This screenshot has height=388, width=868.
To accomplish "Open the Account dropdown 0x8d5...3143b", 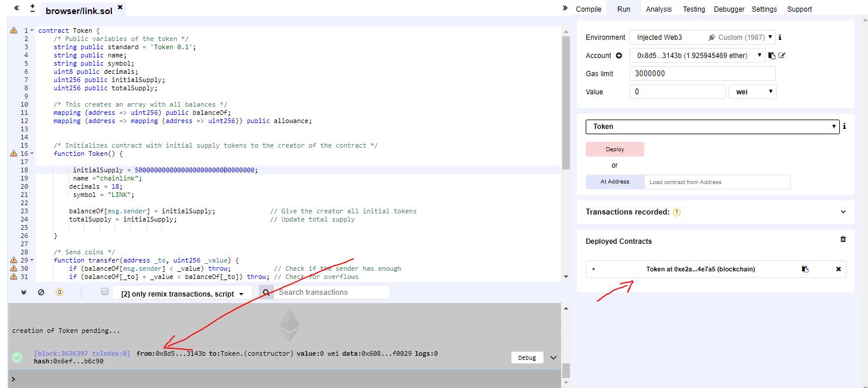I will [698, 56].
